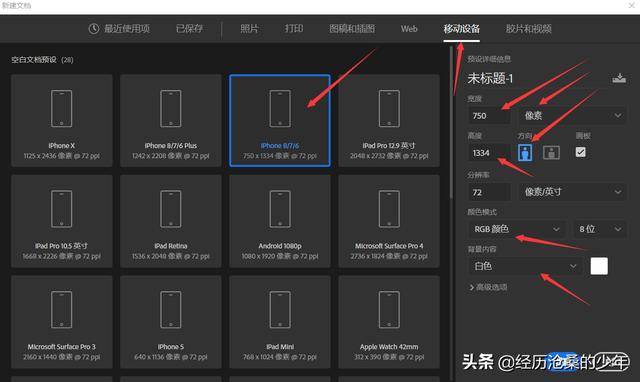Click the height field showing 1334
Viewport: 640px width, 382px height.
pyautogui.click(x=489, y=153)
